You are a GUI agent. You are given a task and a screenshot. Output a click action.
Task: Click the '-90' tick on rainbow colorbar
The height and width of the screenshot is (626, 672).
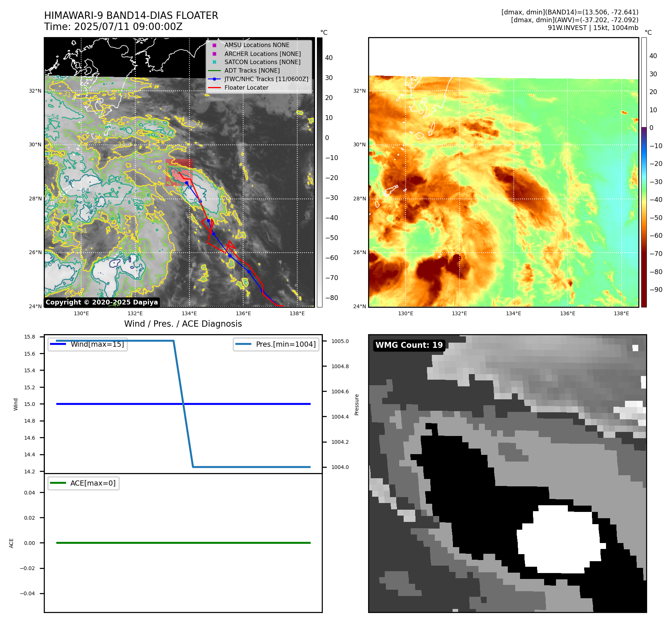(656, 290)
